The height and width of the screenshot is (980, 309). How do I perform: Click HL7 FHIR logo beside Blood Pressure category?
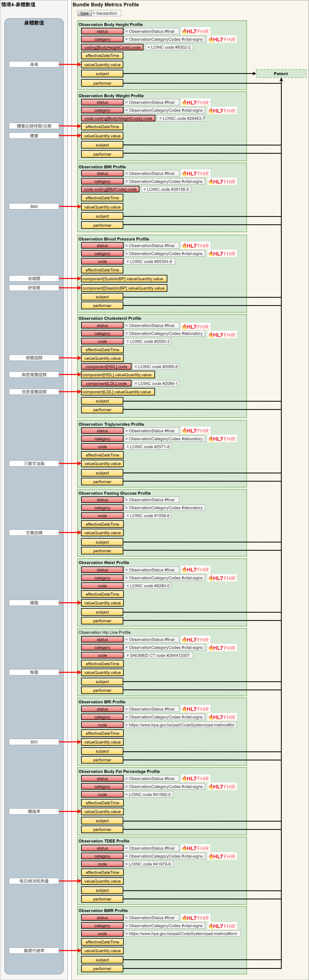tap(222, 254)
